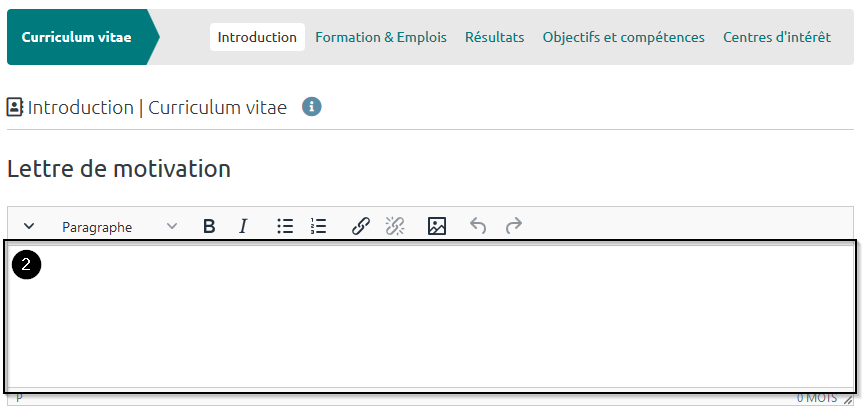The image size is (862, 415).
Task: Insert a bulleted list
Action: click(285, 227)
